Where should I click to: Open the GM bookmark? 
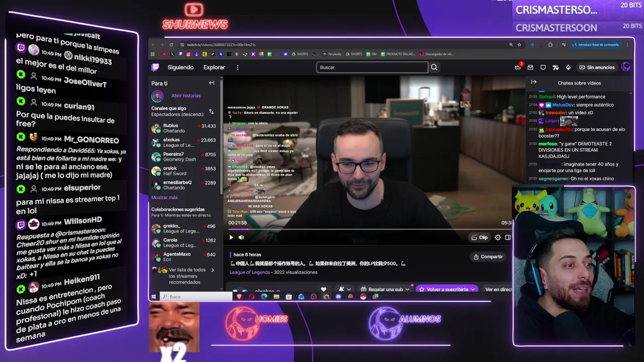click(x=371, y=54)
